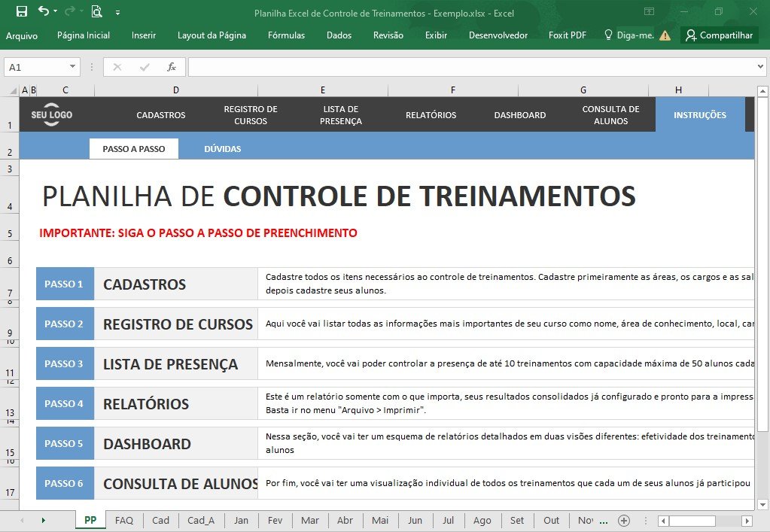
Task: Click REGISTRO DE CURSOS step title
Action: click(178, 324)
